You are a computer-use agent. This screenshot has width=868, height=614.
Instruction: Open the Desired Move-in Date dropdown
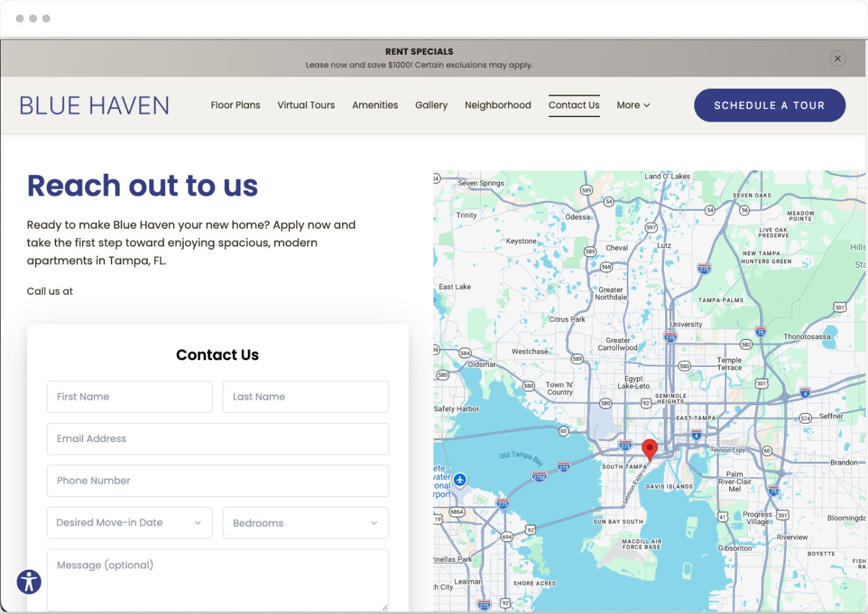point(129,523)
